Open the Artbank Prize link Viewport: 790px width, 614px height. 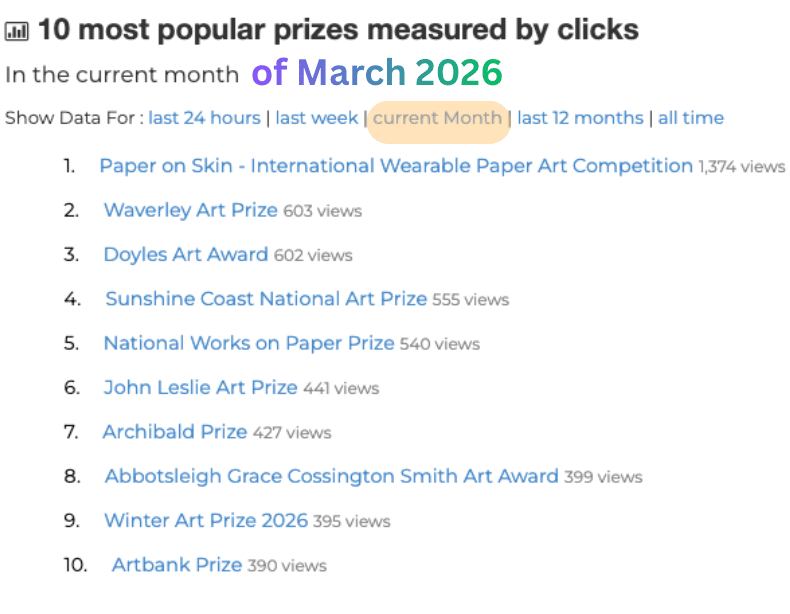pos(176,565)
